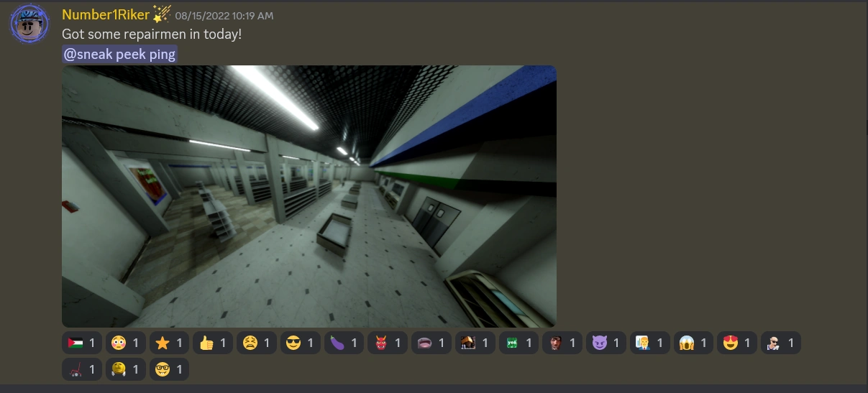
Task: Click the open mouth custom emoji reaction
Action: pyautogui.click(x=431, y=343)
